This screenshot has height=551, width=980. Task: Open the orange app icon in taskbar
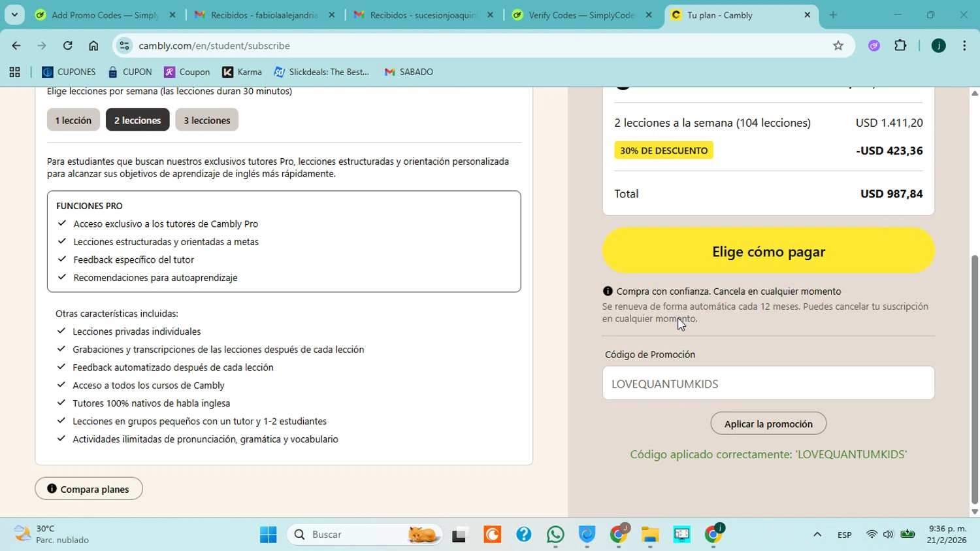click(x=493, y=535)
